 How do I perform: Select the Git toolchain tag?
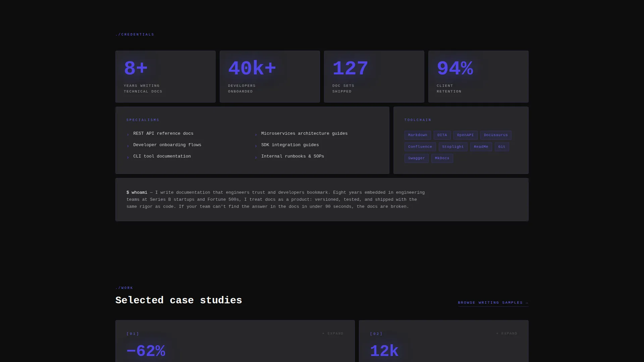pyautogui.click(x=502, y=147)
